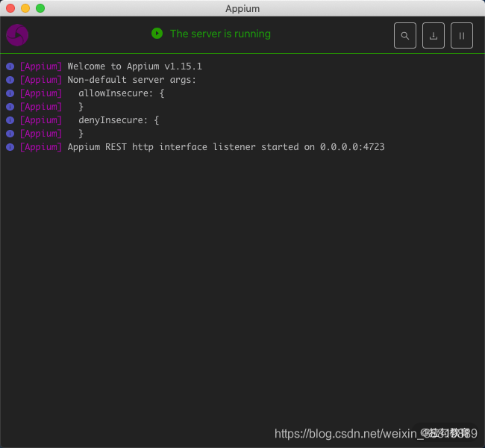Download the raw server logs
485x448 pixels.
(x=434, y=36)
